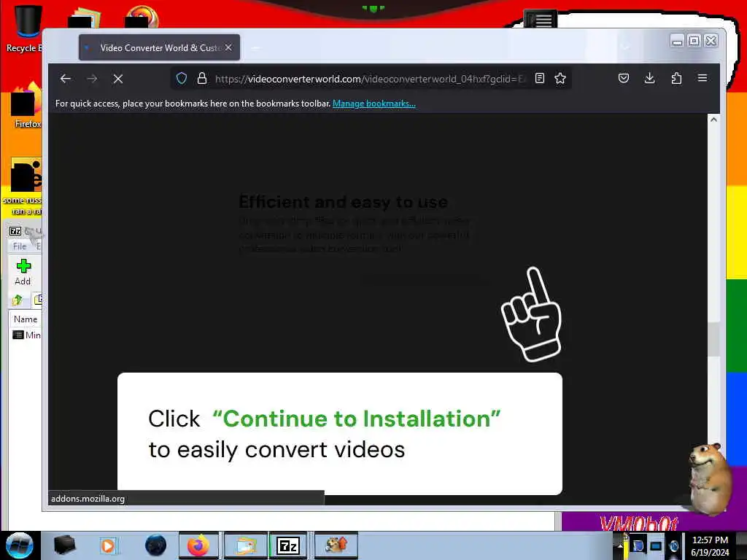
Task: Open the Firefox hamburger application menu
Action: pos(703,78)
